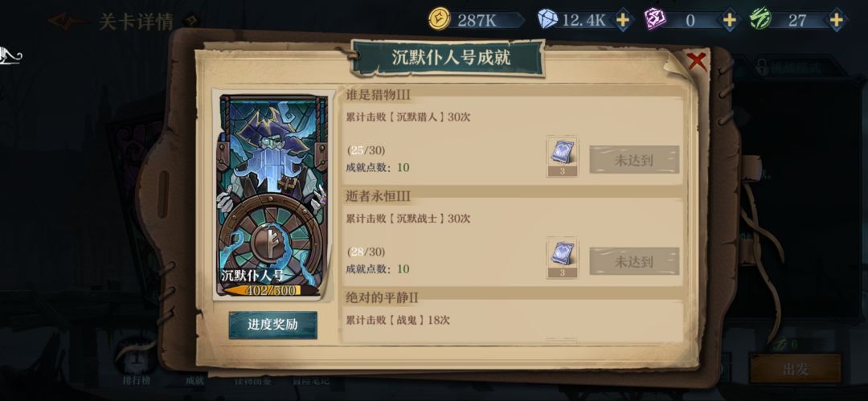Click the 进度奖励 button
This screenshot has width=868, height=401.
pyautogui.click(x=273, y=325)
